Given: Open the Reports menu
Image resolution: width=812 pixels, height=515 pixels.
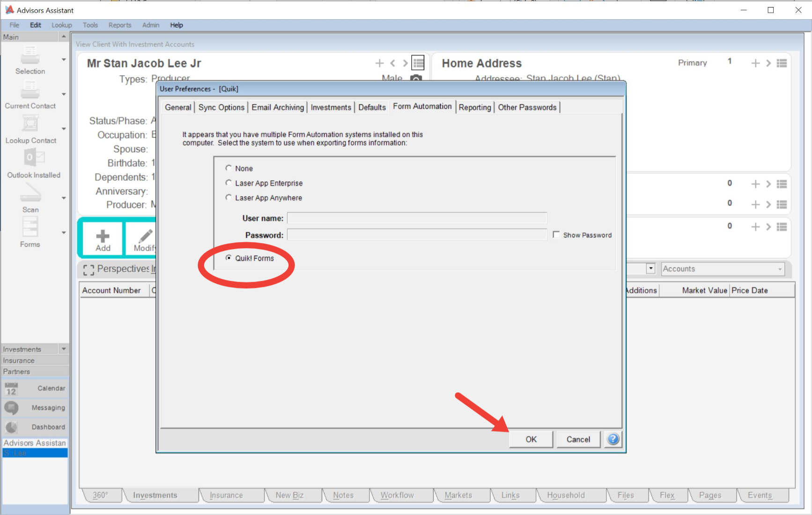Looking at the screenshot, I should (120, 25).
